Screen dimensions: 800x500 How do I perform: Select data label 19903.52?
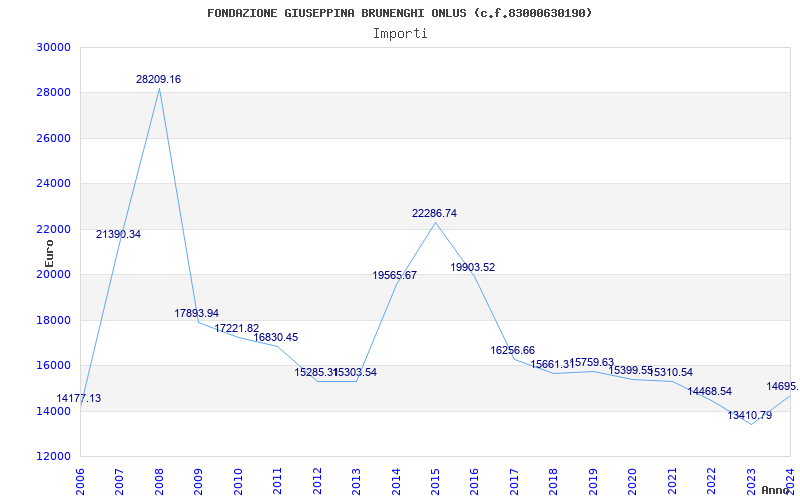(x=472, y=267)
